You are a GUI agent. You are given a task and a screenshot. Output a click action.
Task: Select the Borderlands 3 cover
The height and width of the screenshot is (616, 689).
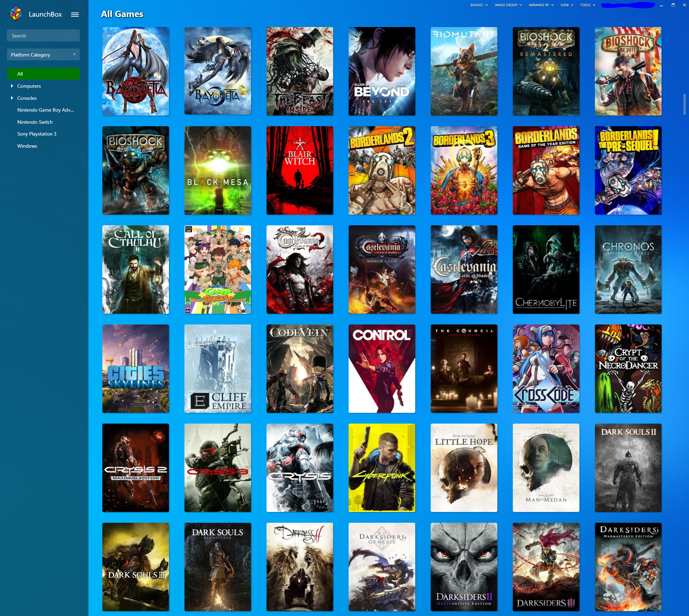pyautogui.click(x=464, y=171)
